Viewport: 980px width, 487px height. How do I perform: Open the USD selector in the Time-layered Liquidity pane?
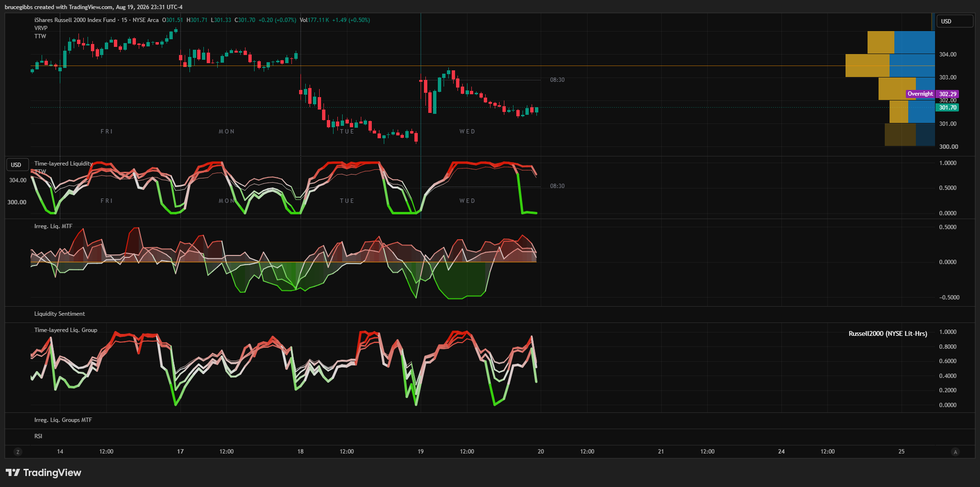[17, 165]
